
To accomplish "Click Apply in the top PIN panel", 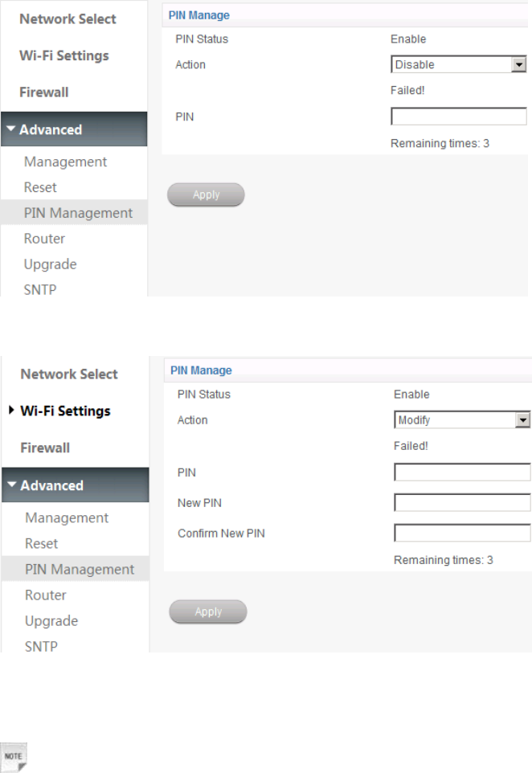I will coord(206,194).
